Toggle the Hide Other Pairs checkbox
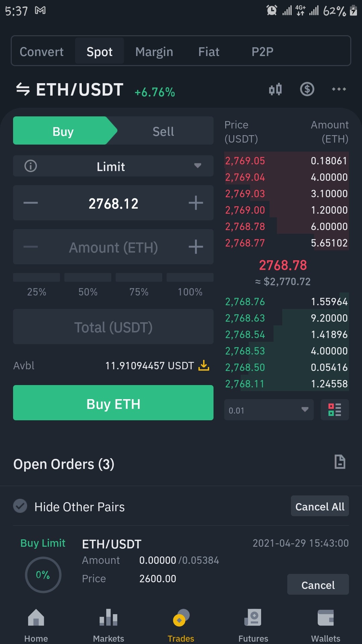Screen dimensions: 362x644 pyautogui.click(x=20, y=506)
